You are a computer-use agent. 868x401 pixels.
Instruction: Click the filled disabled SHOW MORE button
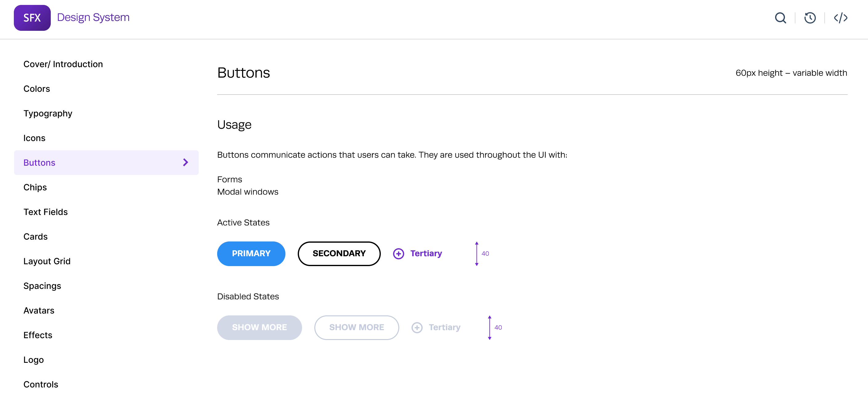coord(259,327)
